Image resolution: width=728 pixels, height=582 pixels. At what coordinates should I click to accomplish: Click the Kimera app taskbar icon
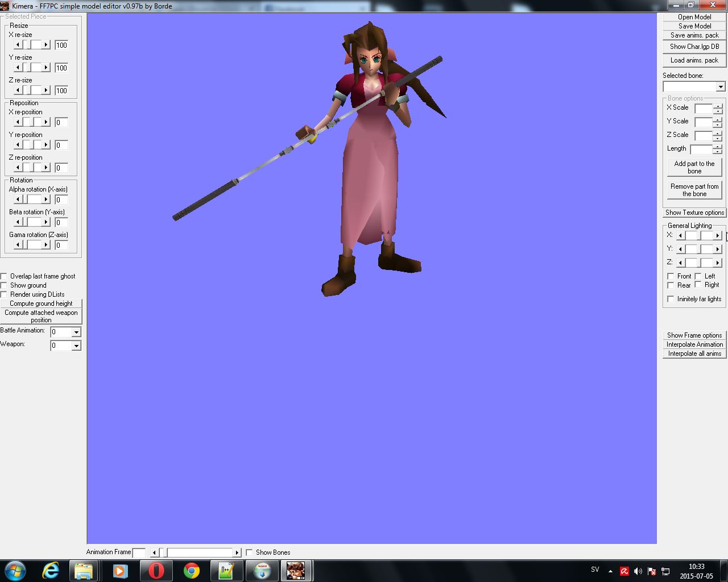(296, 571)
